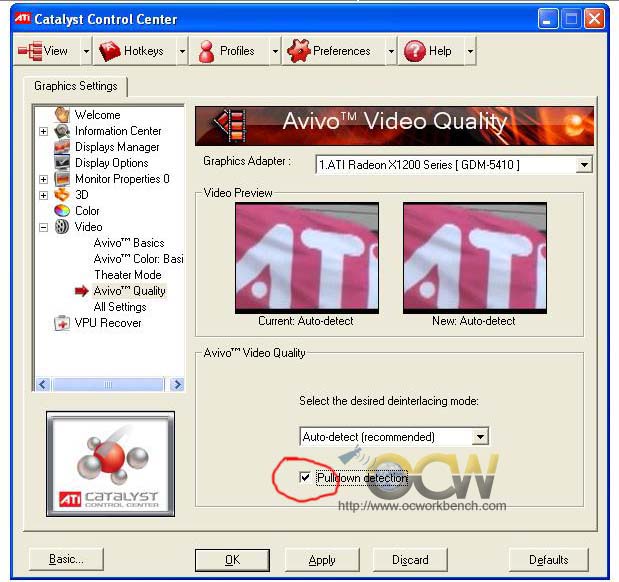Close the Catalyst Control Center window

click(594, 19)
